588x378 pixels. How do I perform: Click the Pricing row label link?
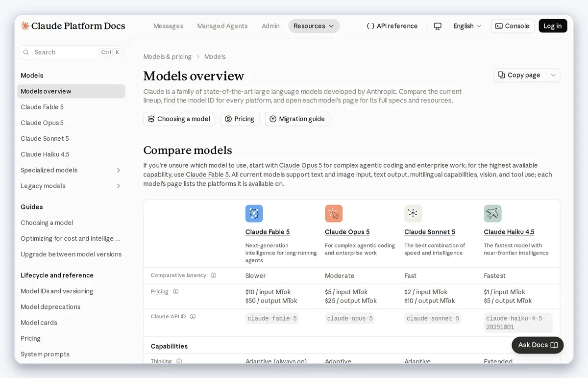[x=160, y=292]
